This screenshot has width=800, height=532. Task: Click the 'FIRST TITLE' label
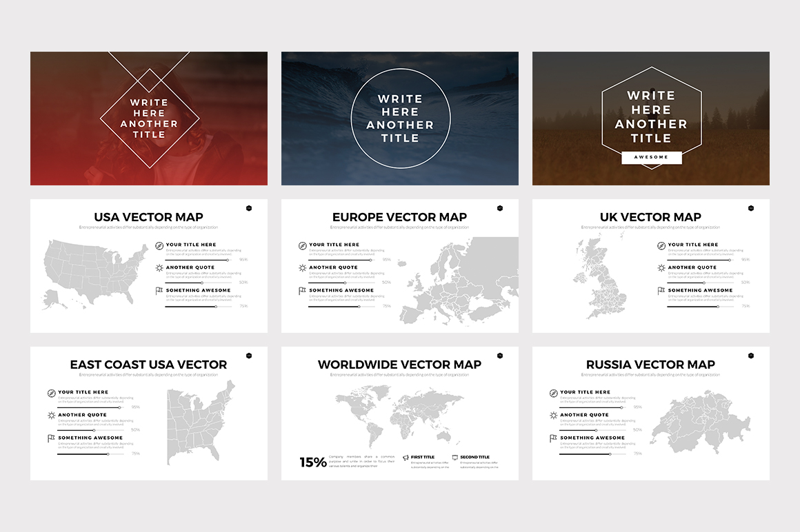pos(423,457)
